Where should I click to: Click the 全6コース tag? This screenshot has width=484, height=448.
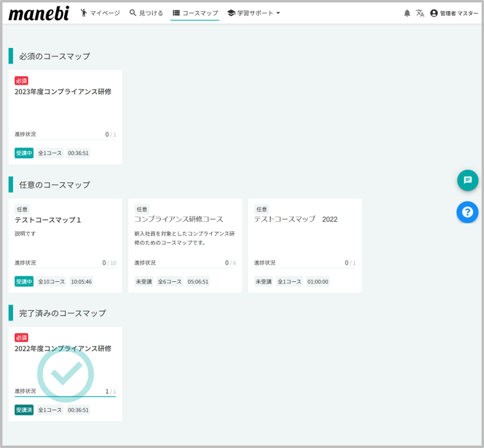click(170, 281)
